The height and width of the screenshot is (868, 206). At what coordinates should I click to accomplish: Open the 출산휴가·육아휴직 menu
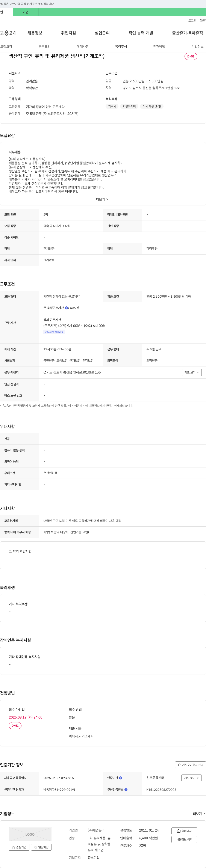click(188, 33)
